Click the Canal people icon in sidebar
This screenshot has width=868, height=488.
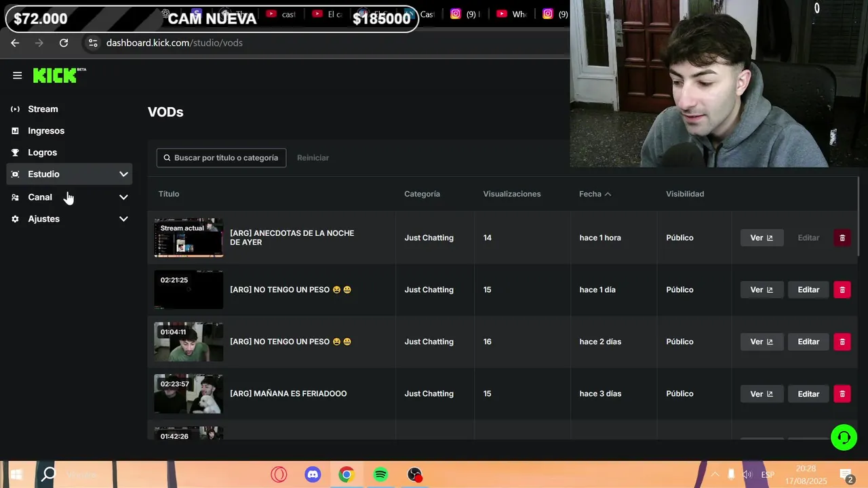pos(15,197)
